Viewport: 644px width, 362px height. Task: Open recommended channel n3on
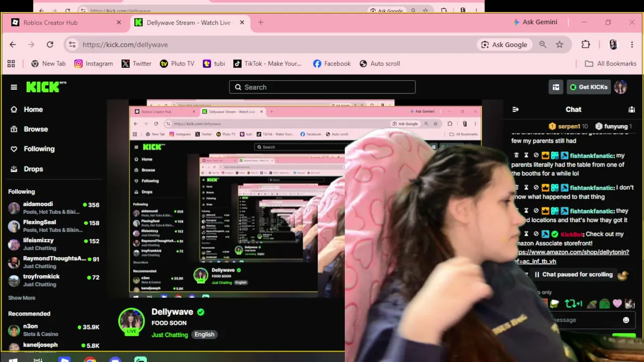pos(54,330)
